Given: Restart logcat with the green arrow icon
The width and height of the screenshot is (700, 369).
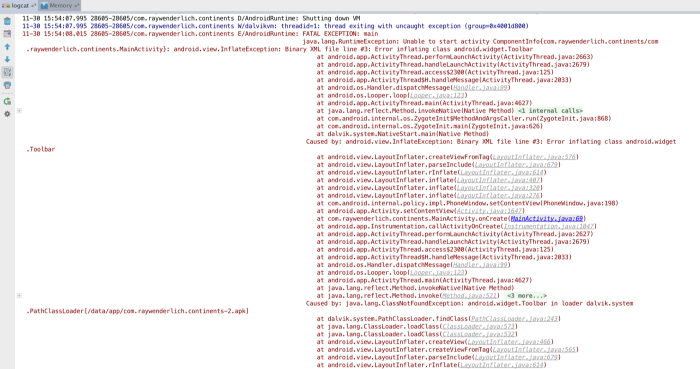Looking at the screenshot, I should click(7, 101).
